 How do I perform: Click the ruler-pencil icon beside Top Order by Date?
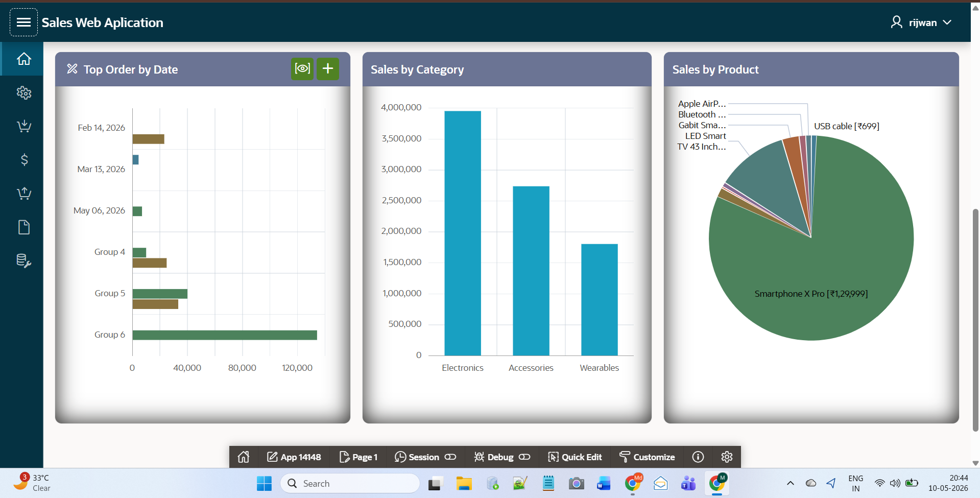pos(72,69)
